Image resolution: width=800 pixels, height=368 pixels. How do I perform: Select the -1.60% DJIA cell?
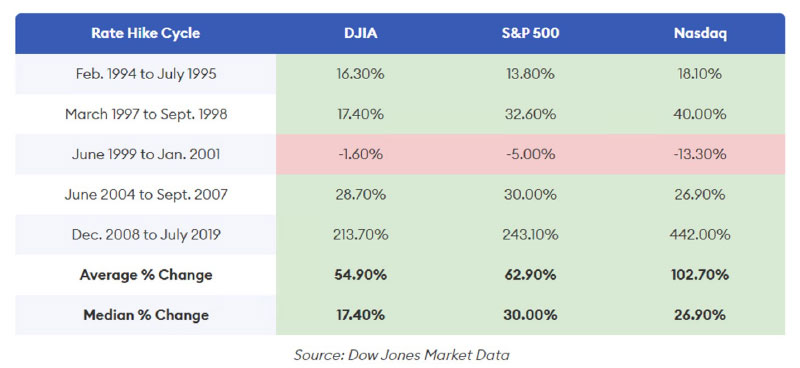coord(360,154)
